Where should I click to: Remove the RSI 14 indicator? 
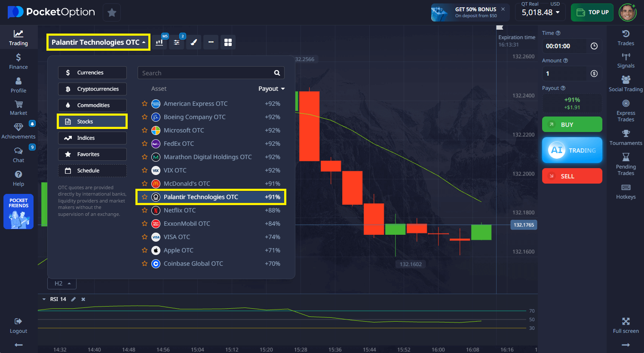point(83,299)
